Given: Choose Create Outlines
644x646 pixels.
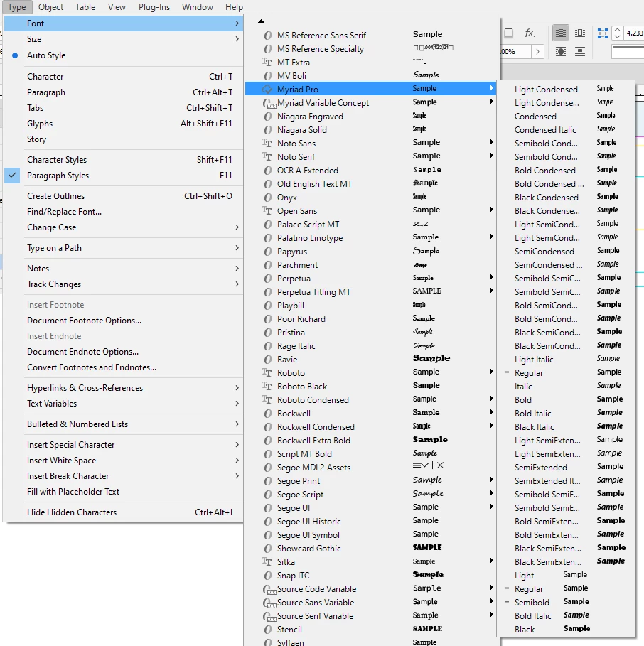Looking at the screenshot, I should [123, 196].
